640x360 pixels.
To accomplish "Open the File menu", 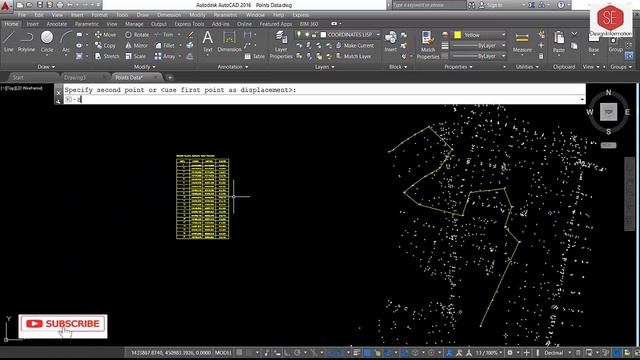I will [22, 15].
